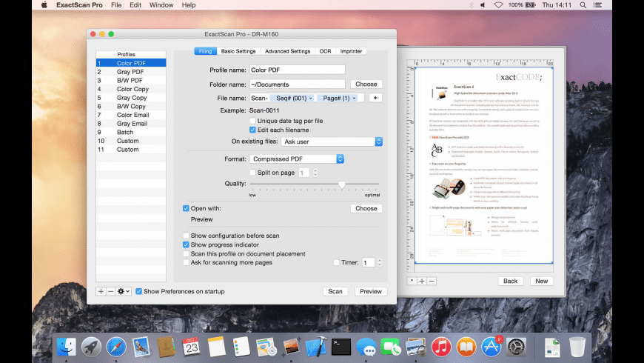Image resolution: width=644 pixels, height=363 pixels.
Task: Add a file name token with plus button
Action: tap(375, 98)
